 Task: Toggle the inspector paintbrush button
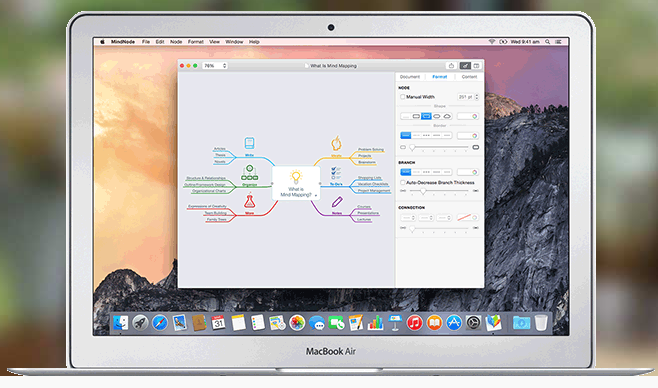[465, 65]
